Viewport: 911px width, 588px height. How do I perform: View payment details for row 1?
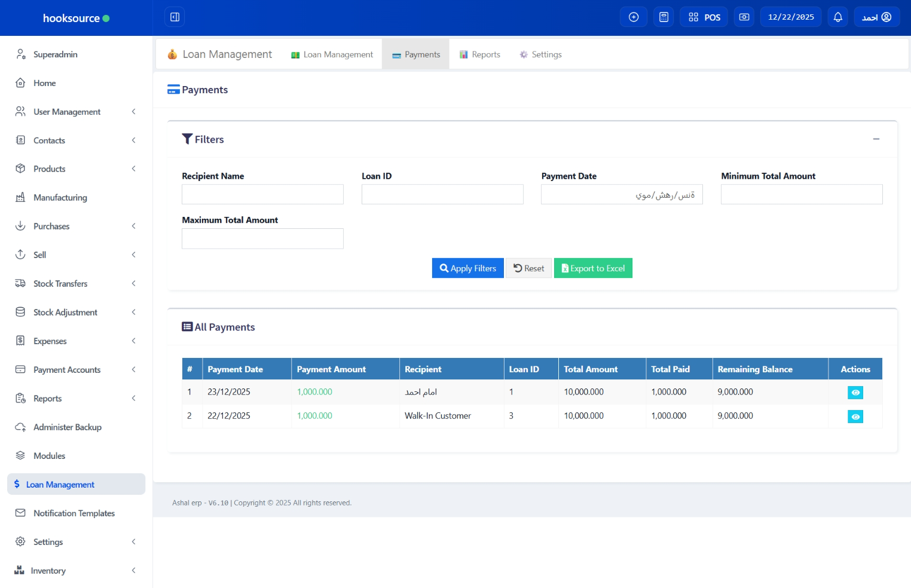click(855, 393)
